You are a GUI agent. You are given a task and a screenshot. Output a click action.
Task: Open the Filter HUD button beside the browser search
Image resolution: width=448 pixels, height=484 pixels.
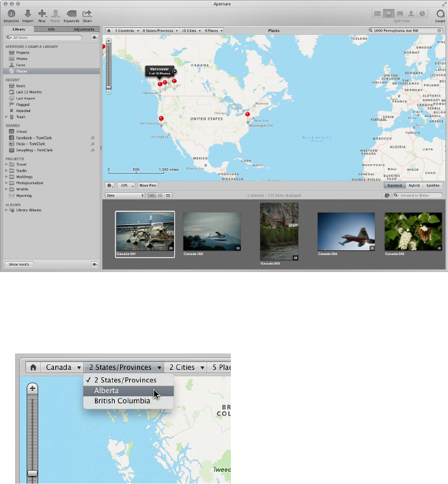387,196
